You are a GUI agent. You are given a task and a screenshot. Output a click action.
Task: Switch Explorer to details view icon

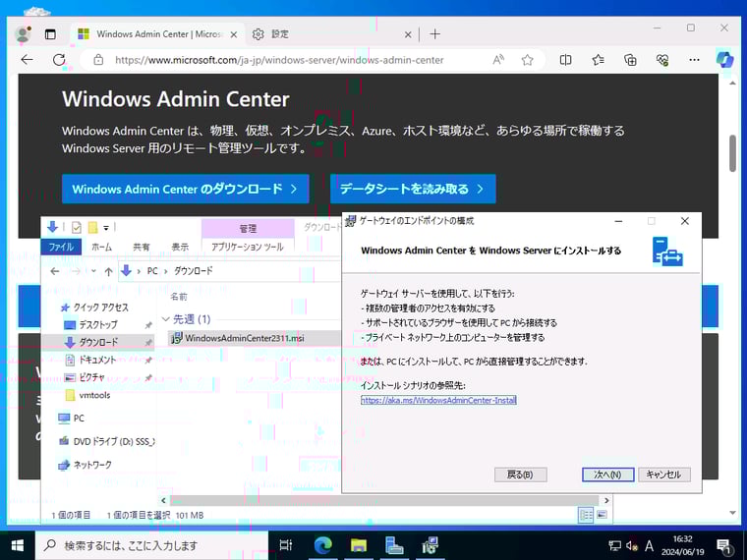point(586,515)
